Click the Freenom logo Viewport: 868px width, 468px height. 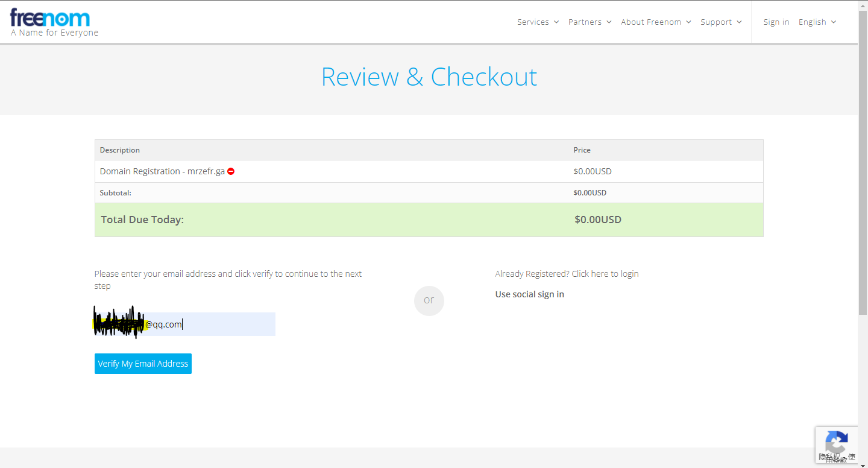[50, 18]
